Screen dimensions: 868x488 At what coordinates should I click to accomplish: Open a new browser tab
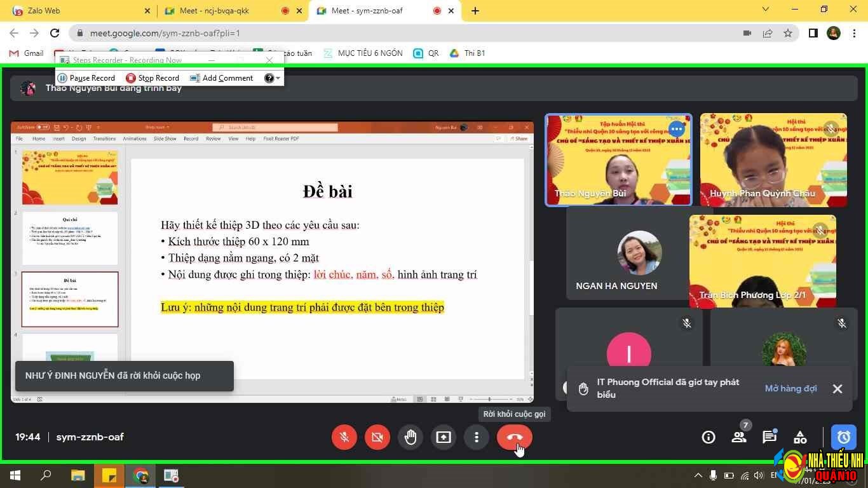pyautogui.click(x=475, y=11)
